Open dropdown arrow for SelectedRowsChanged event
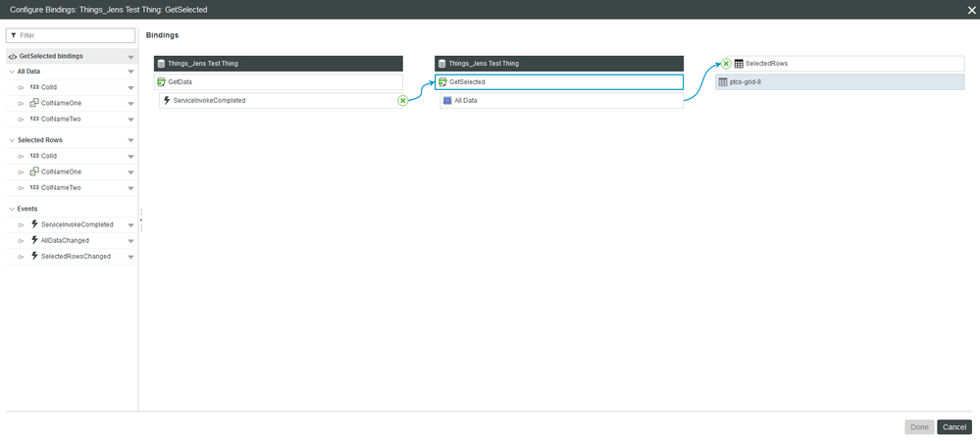The height and width of the screenshot is (441, 980). coord(130,258)
